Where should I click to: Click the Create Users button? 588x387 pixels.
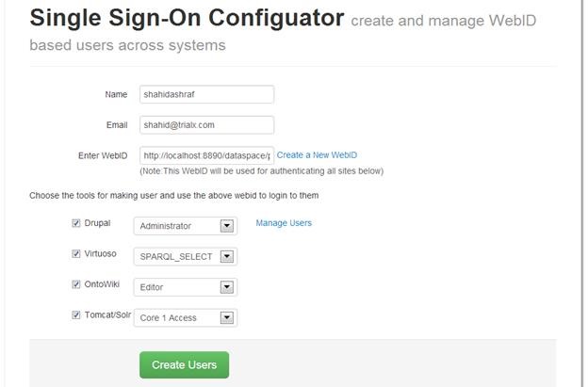point(184,365)
